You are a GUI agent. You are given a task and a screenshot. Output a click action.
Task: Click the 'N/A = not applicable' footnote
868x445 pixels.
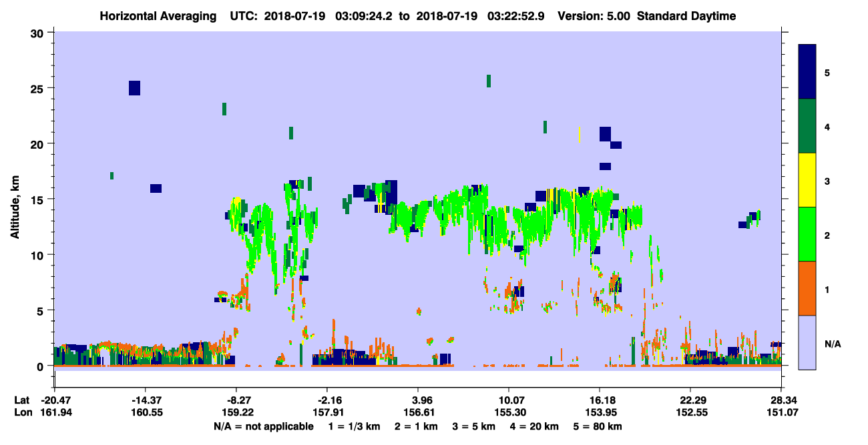(x=263, y=426)
